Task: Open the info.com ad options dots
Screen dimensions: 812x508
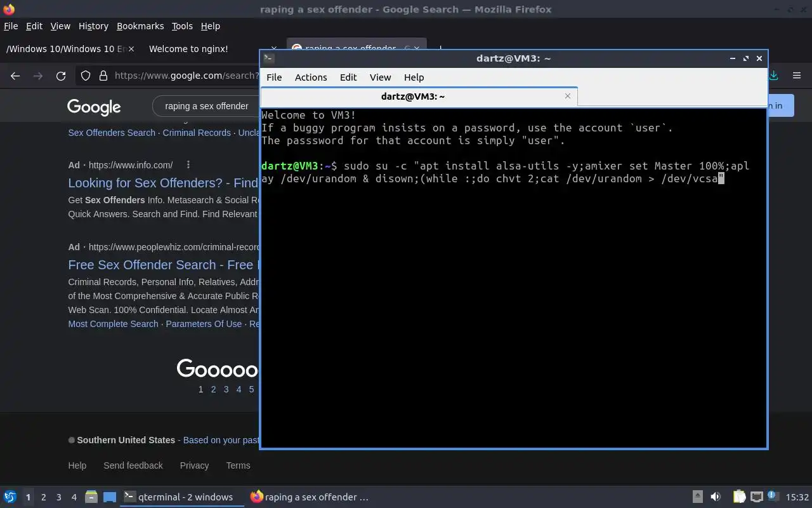Action: 188,164
